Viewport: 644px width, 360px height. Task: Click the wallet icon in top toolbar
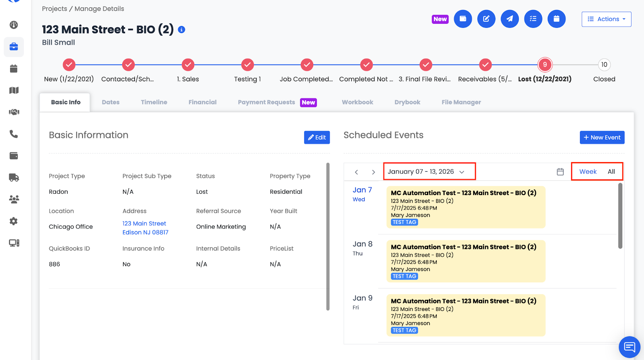463,19
